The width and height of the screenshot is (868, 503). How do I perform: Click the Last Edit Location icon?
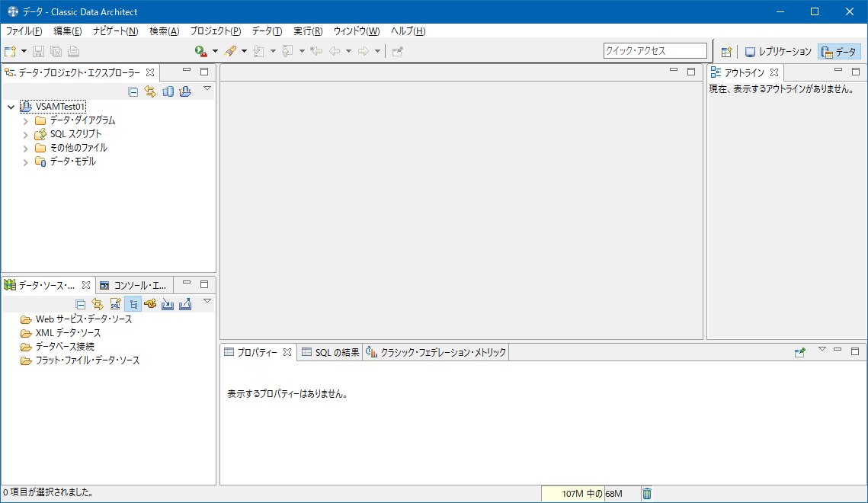point(316,52)
